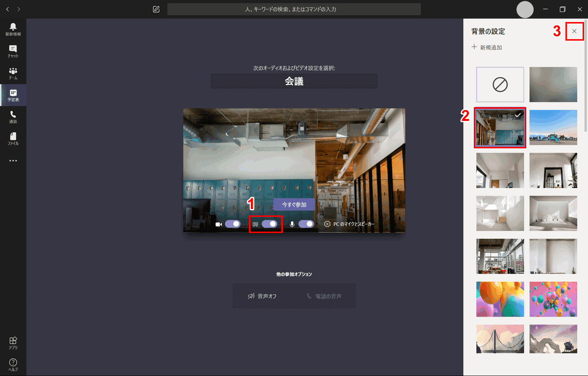Select the no-background option thumbnail
This screenshot has width=588, height=376.
pos(500,84)
